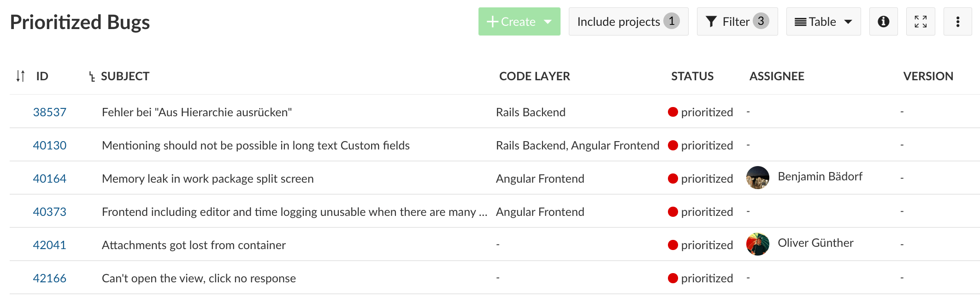
Task: Select the 'Attachments got lost from container' row
Action: pyautogui.click(x=194, y=245)
